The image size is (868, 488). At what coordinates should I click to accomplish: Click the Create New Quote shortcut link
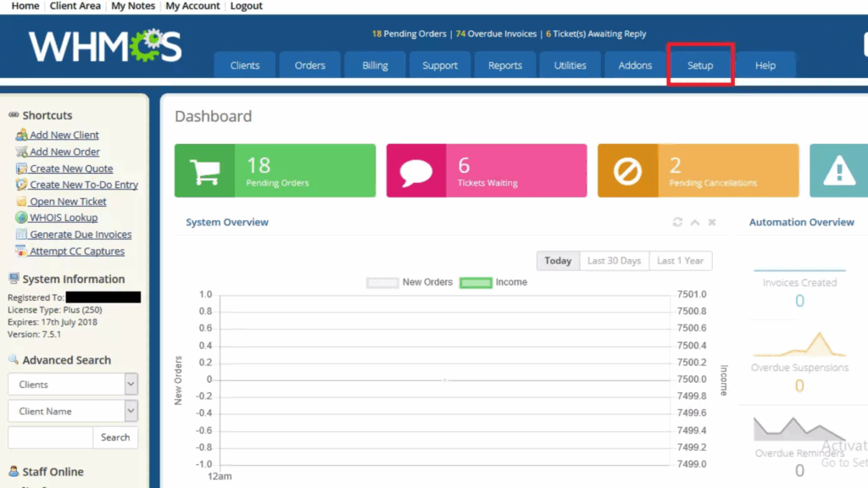pos(71,169)
